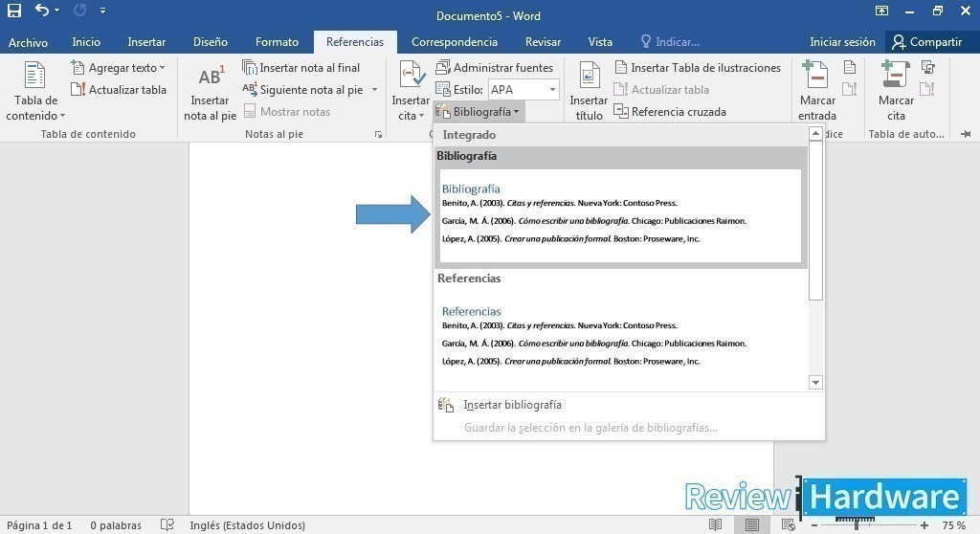980x534 pixels.
Task: Click the Save icon in quick access toolbar
Action: 13,11
